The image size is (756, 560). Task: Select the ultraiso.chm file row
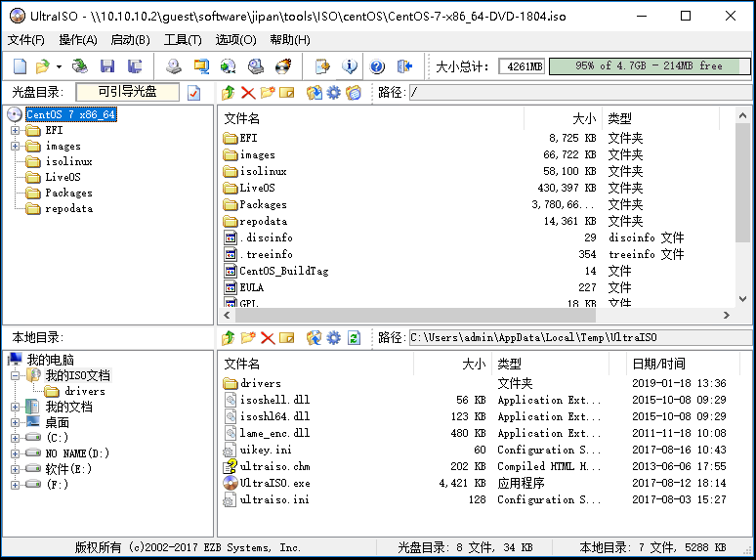[x=275, y=466]
